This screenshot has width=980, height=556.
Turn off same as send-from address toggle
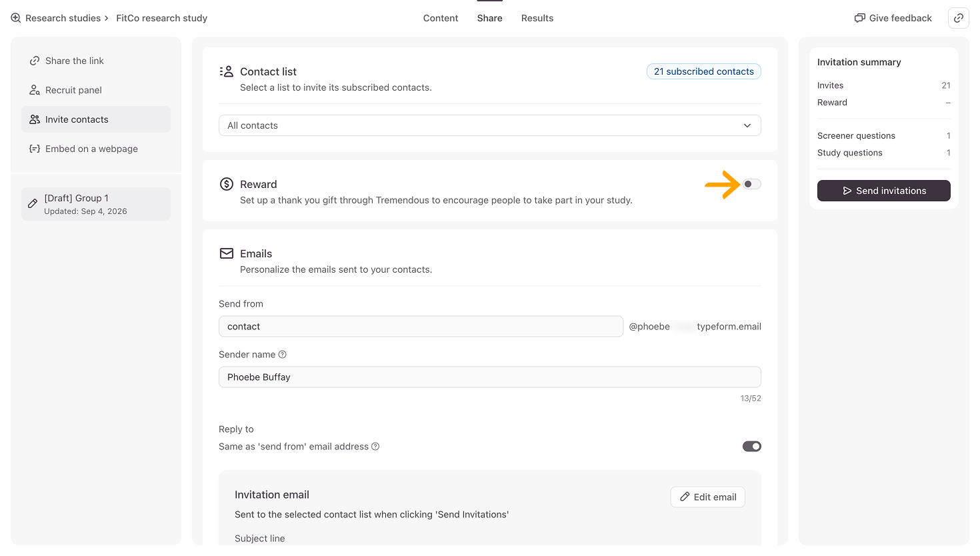(752, 447)
